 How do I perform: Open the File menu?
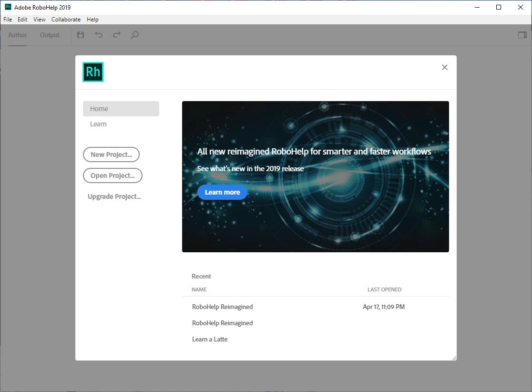(8, 20)
